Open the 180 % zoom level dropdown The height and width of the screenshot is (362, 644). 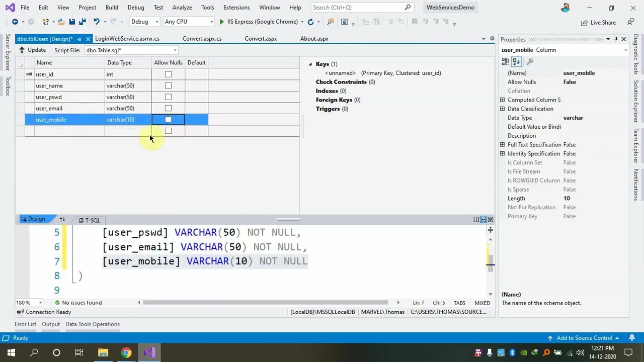coord(30,303)
